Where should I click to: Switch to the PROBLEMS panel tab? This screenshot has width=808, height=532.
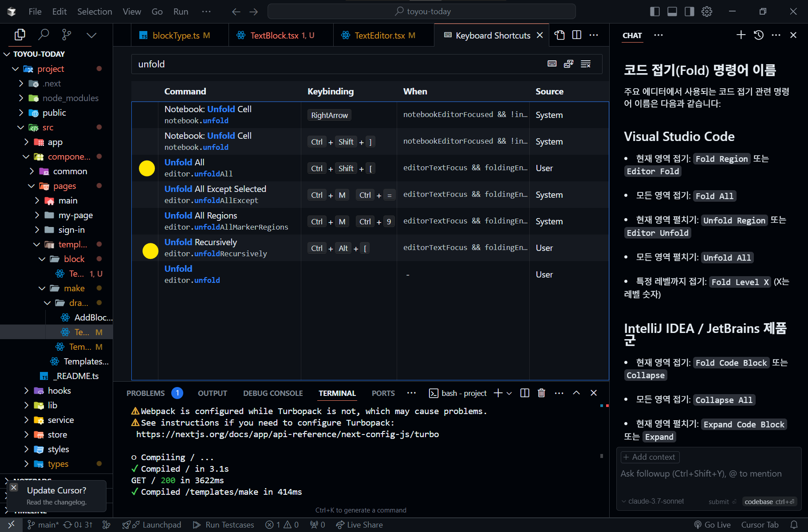[146, 393]
